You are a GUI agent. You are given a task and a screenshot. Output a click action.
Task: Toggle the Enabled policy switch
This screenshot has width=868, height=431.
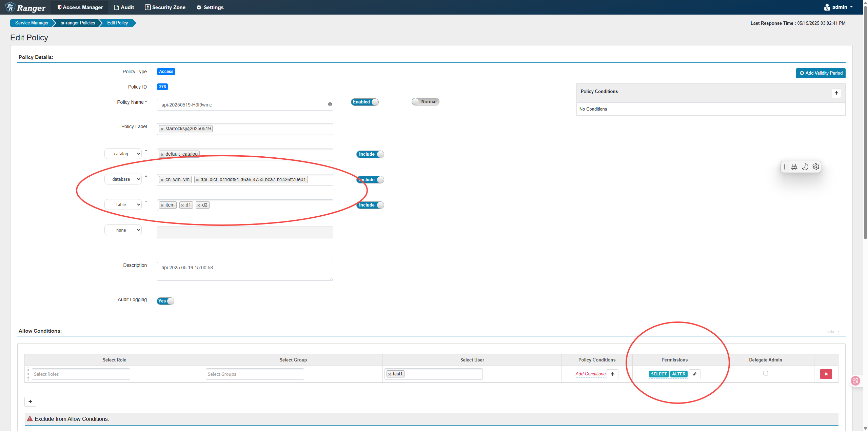tap(364, 102)
